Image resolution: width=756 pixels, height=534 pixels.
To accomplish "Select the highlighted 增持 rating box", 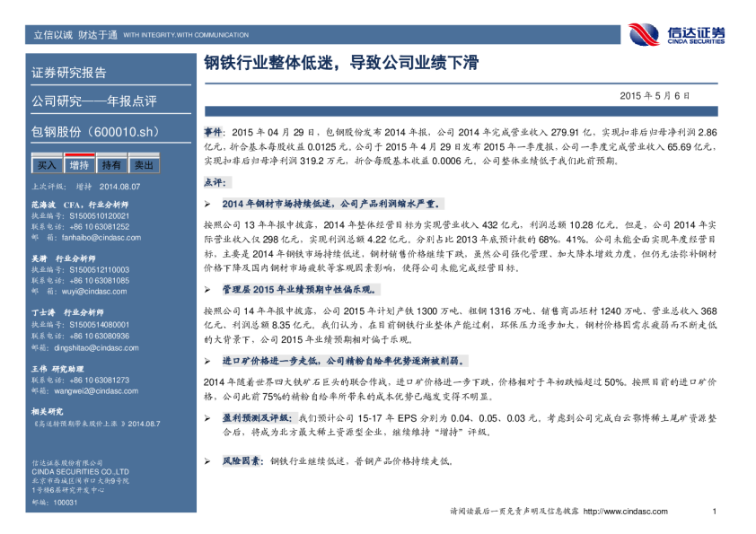I will pos(79,165).
